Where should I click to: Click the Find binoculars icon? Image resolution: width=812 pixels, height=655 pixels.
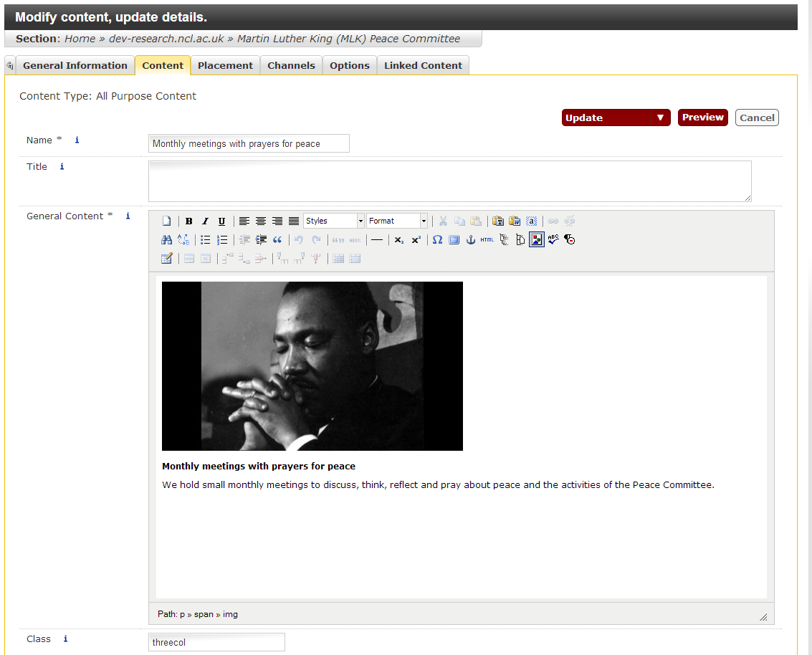(166, 240)
